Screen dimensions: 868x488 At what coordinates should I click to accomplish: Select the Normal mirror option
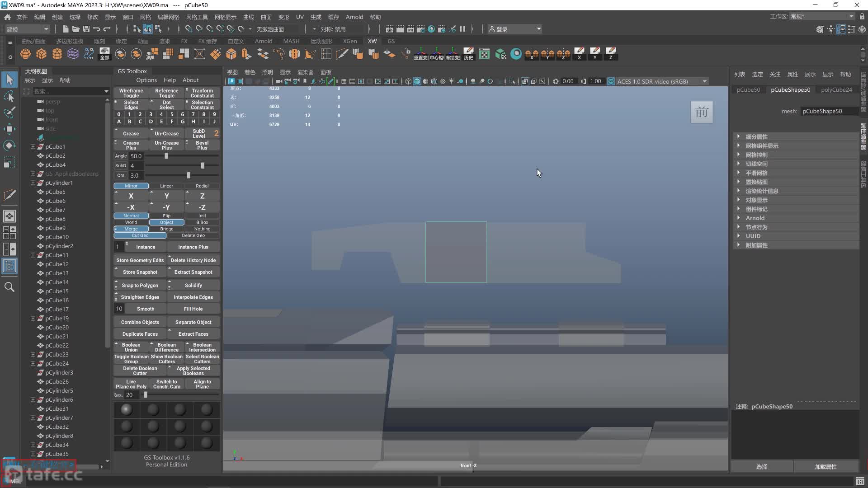point(131,216)
